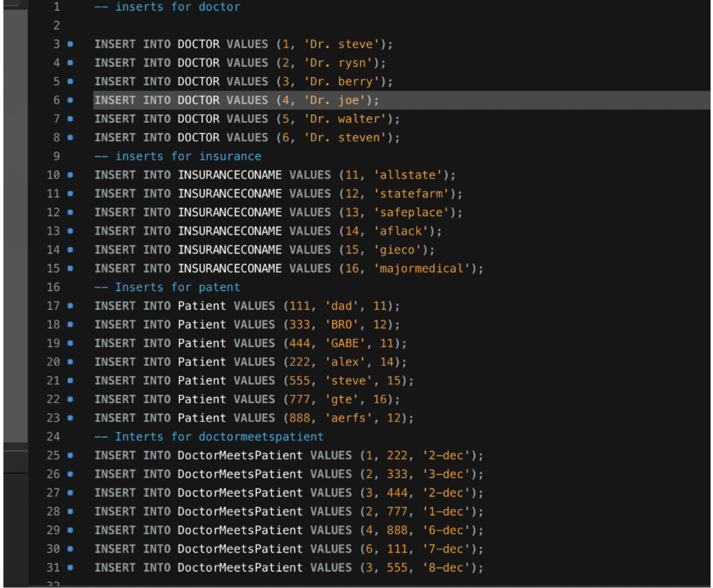Click the statement marker dot on line 20
Image resolution: width=713 pixels, height=588 pixels.
(70, 362)
